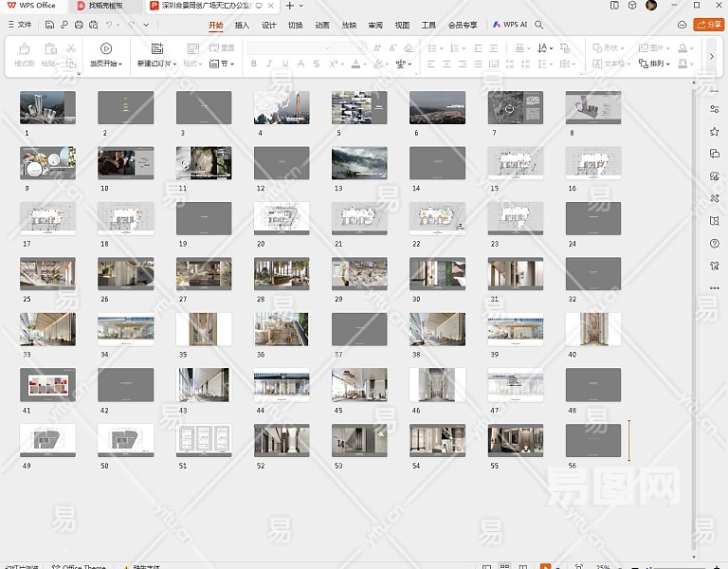Open the help question mark icon
The height and width of the screenshot is (569, 728).
714,244
